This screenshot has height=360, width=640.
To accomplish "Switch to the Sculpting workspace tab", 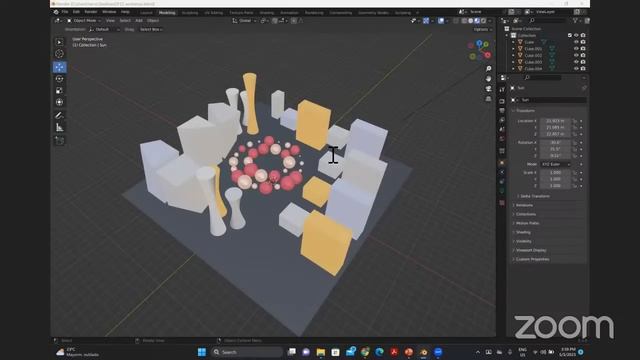I will [x=190, y=13].
